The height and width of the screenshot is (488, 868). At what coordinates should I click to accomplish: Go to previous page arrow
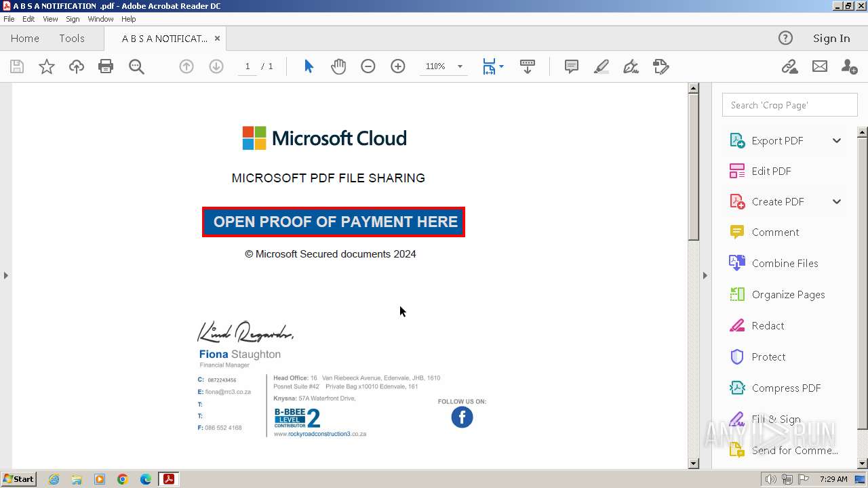tap(186, 66)
